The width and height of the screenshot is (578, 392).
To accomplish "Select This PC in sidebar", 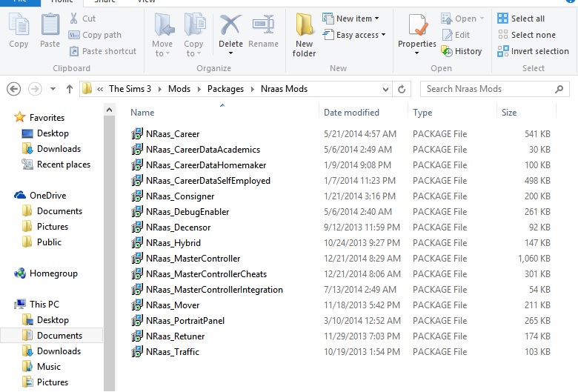I will (x=44, y=305).
